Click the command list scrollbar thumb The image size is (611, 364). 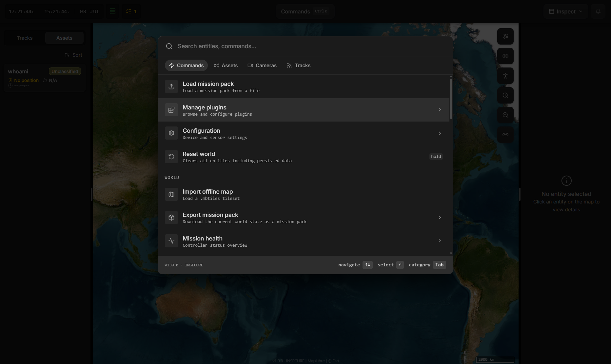[451, 99]
